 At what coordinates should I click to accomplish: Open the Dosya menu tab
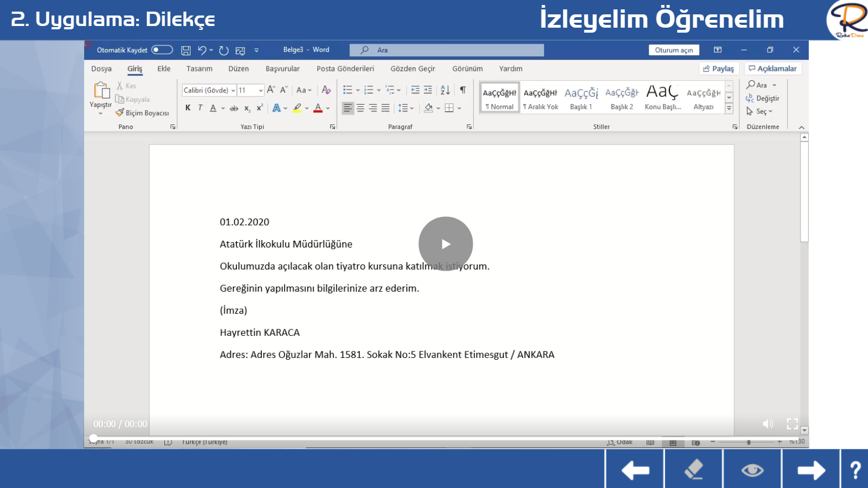tap(101, 69)
